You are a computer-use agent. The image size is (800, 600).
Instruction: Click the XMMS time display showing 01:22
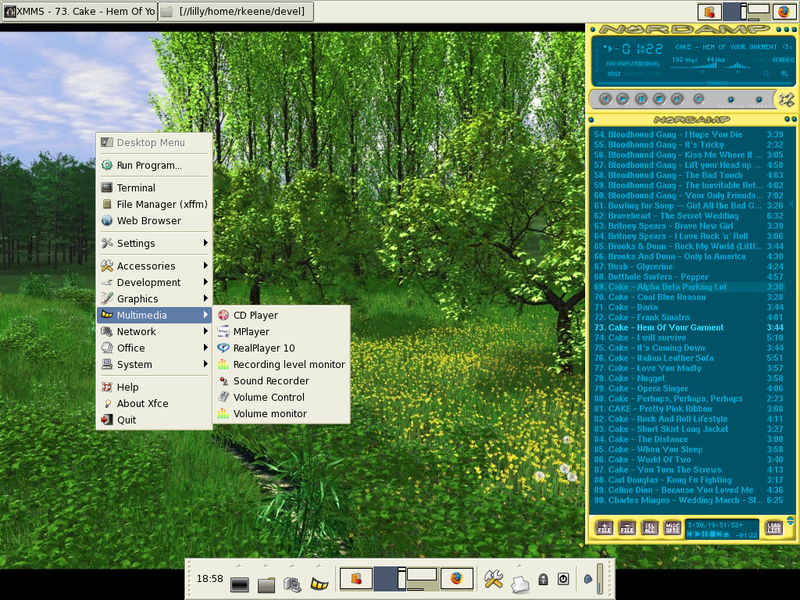point(639,49)
